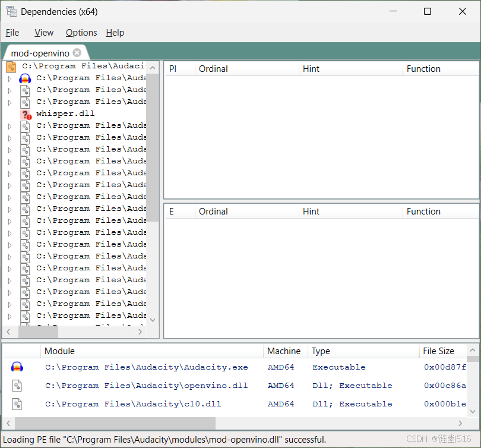Click file size value 0x00c86a
481x448 pixels.
[445, 386]
